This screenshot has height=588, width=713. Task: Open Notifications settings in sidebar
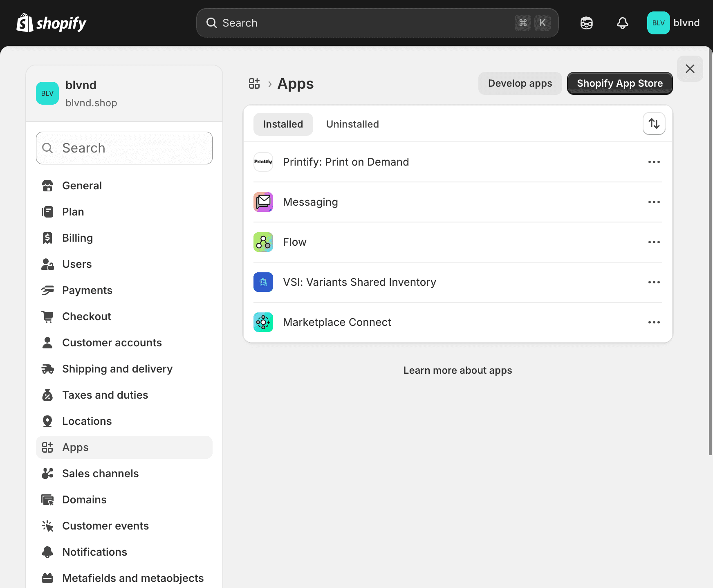(x=124, y=552)
